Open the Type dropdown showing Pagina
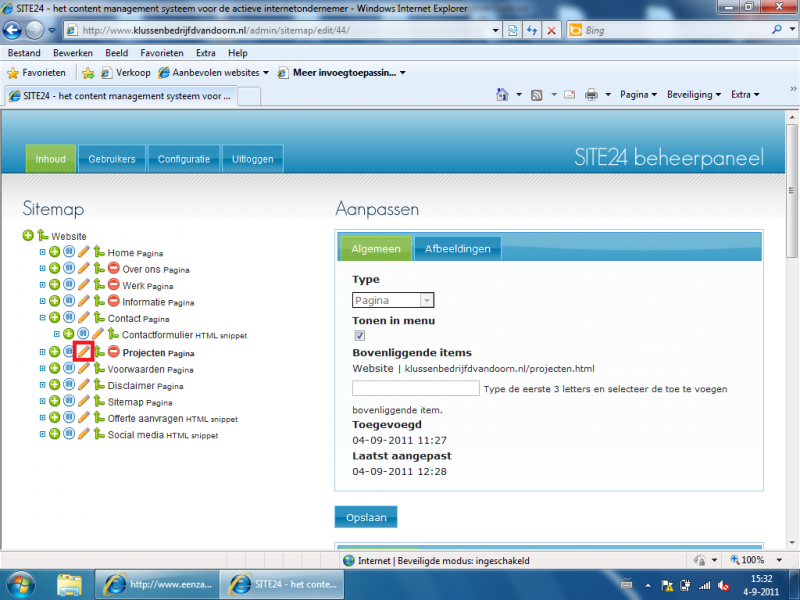Image resolution: width=800 pixels, height=600 pixels. coord(393,300)
